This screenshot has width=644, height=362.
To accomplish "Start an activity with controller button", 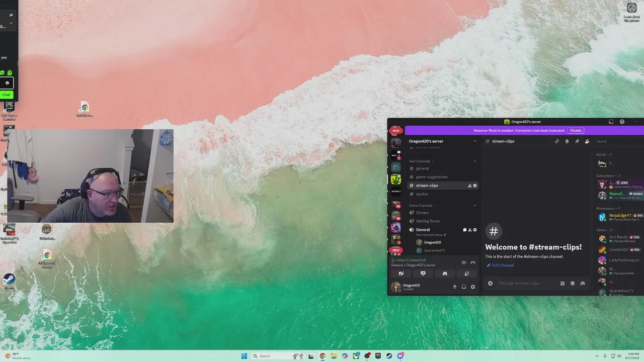I will 445,274.
